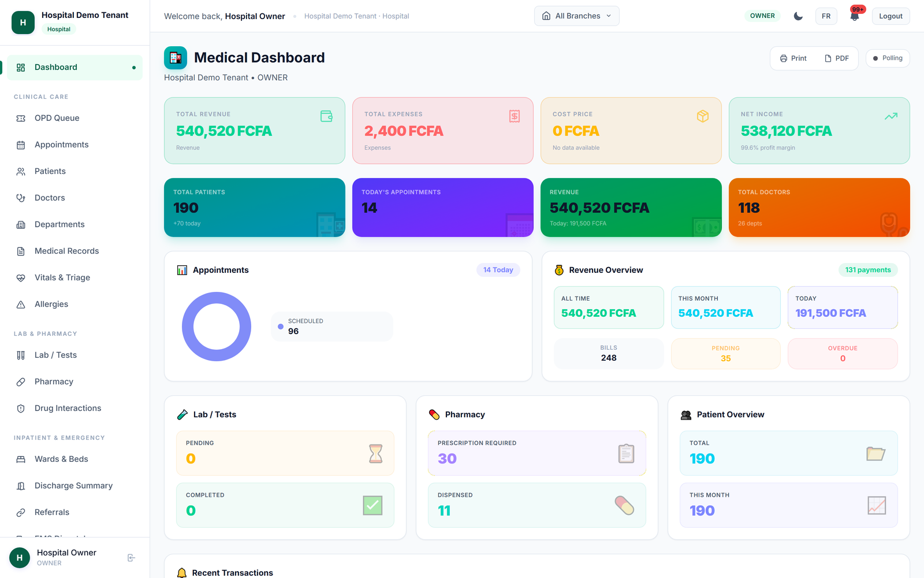Open Today's Appointments card showing 14

[443, 208]
